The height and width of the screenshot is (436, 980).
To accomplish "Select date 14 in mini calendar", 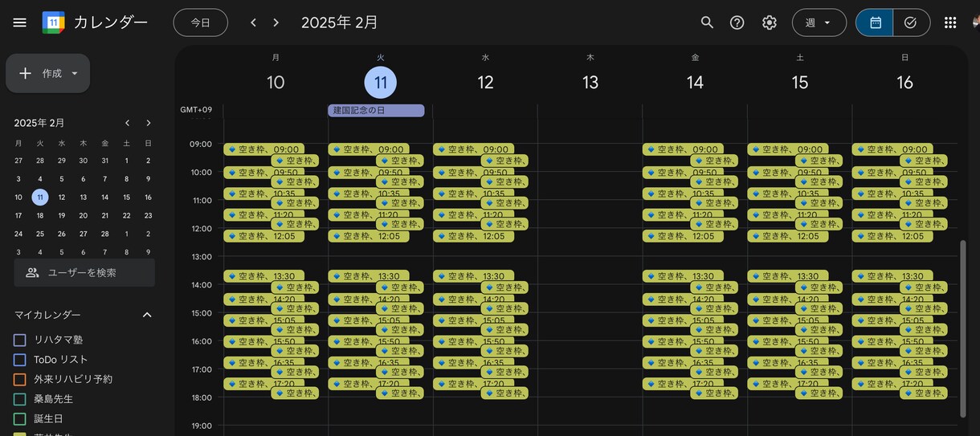I will tap(104, 198).
